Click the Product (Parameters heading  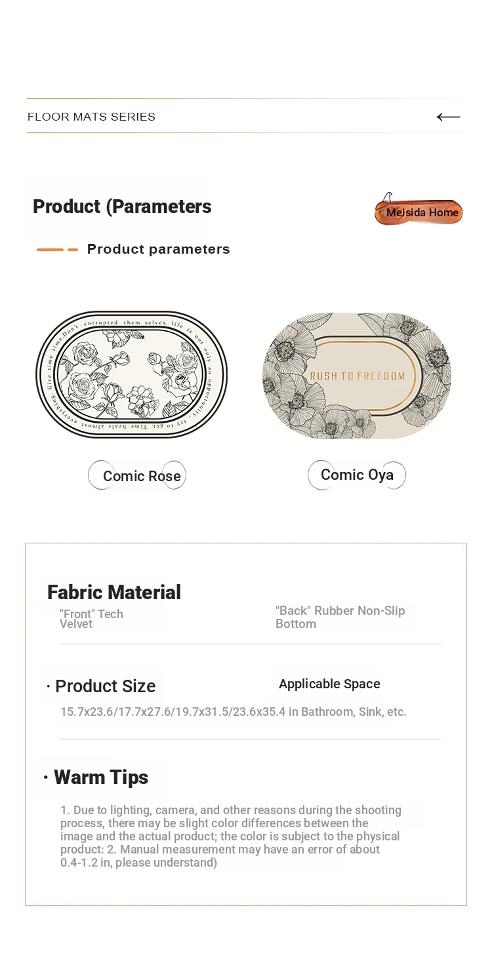pyautogui.click(x=122, y=206)
